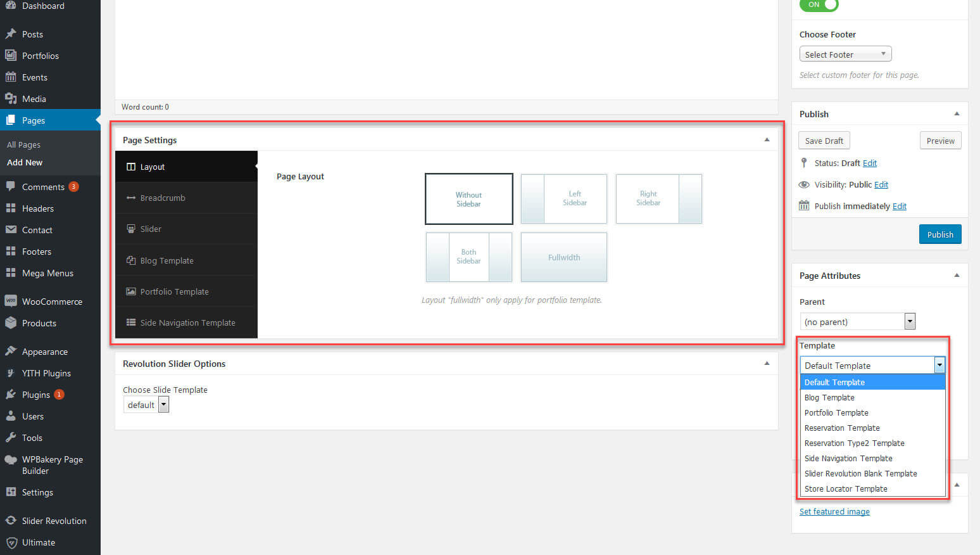Click the Plugins plug icon
This screenshot has width=980, height=555.
point(11,395)
